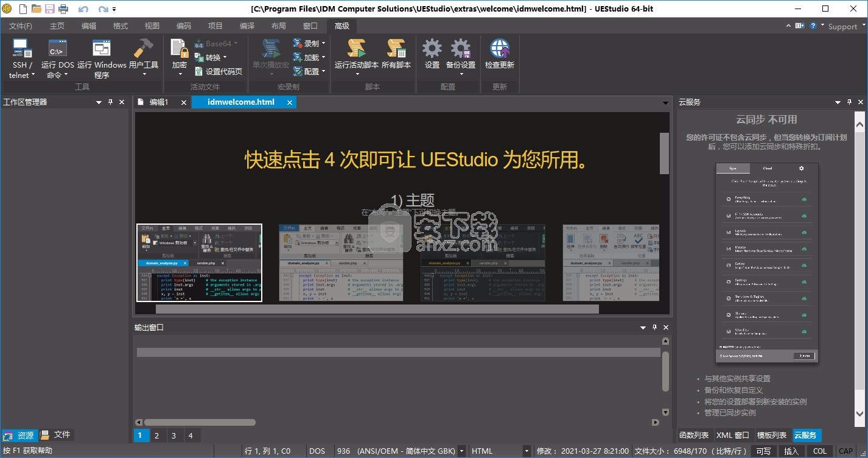
Task: Click the output window horizontal scrollbar
Action: (200, 422)
